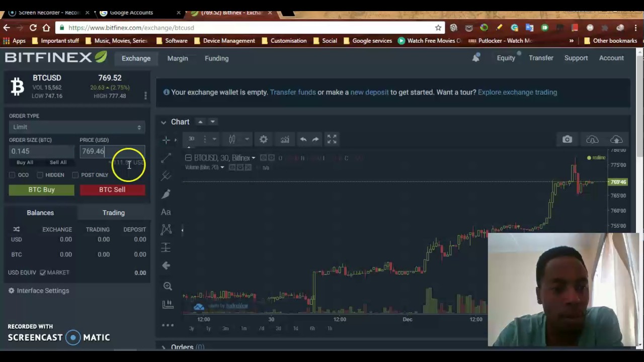The image size is (644, 362).
Task: Undo last chart action
Action: pos(303,139)
